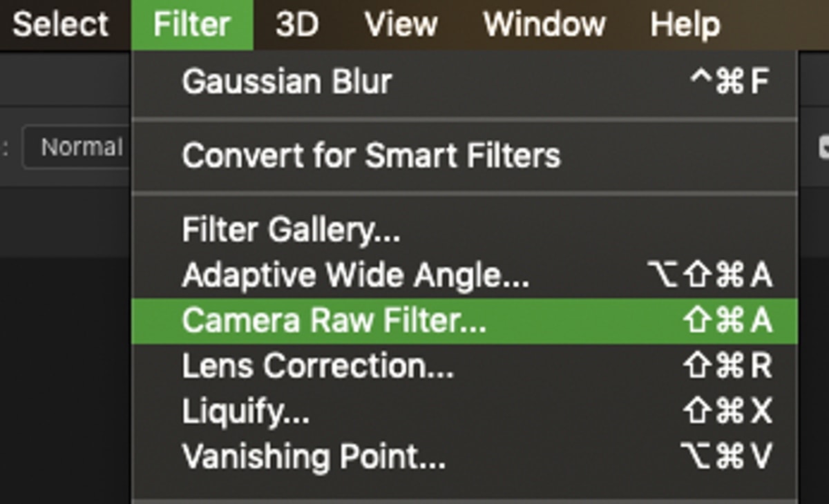Open Filter Gallery from the menu
This screenshot has width=829, height=504.
(464, 230)
